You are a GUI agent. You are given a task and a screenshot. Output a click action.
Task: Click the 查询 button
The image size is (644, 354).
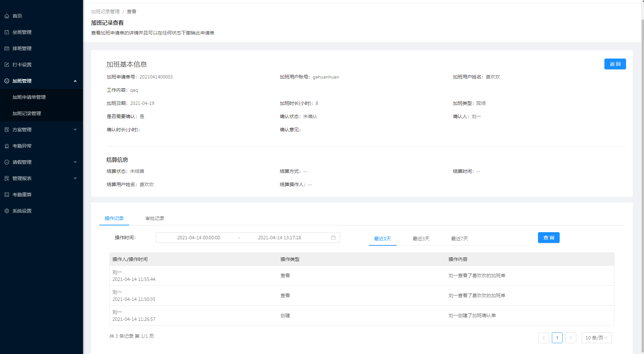click(x=548, y=238)
